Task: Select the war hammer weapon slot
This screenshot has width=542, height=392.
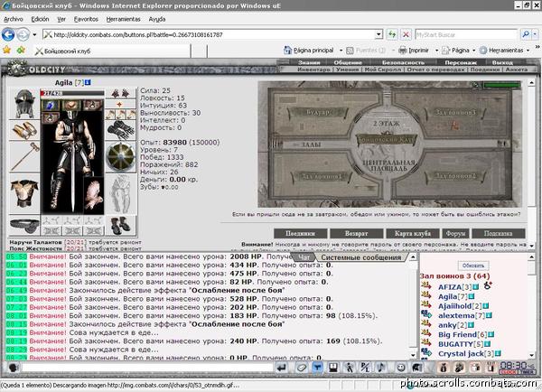Action: 24,156
